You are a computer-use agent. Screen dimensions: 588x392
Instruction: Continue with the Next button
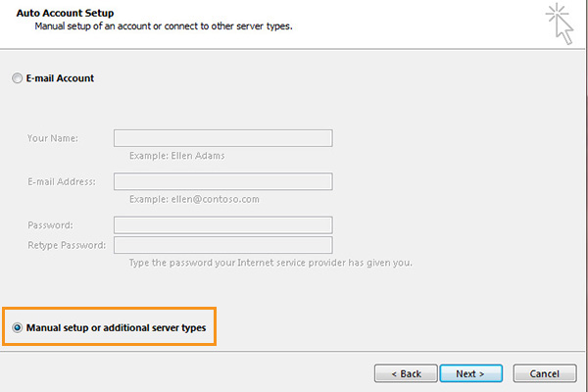[x=471, y=373]
